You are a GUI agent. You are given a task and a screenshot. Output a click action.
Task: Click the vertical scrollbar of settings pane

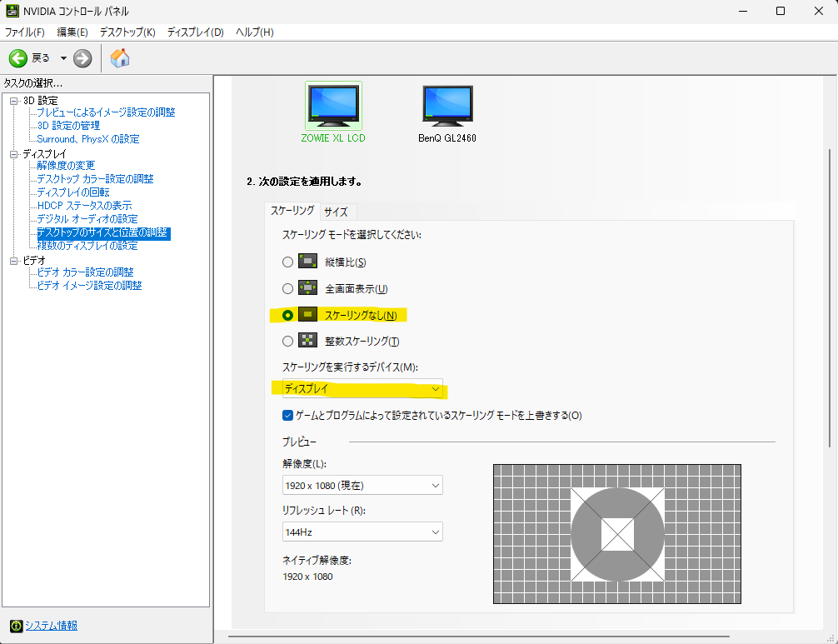coord(830,299)
